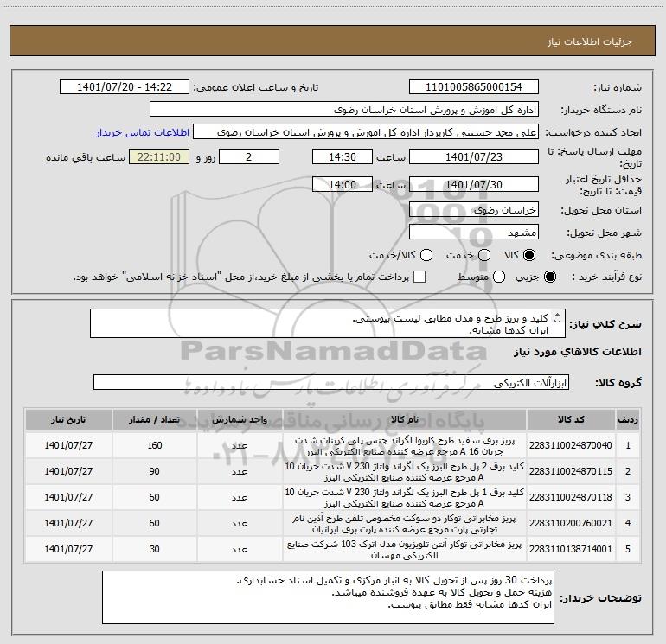Viewport: 666px width, 644px height.
Task: Click the scroll arrows in شرح کلی نیاز box
Action: coord(558,318)
